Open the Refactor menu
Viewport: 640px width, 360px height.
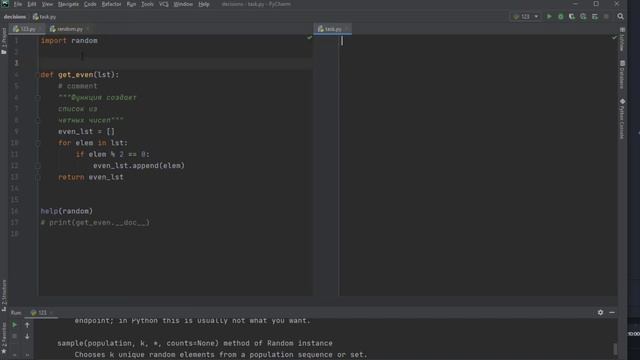pyautogui.click(x=111, y=4)
